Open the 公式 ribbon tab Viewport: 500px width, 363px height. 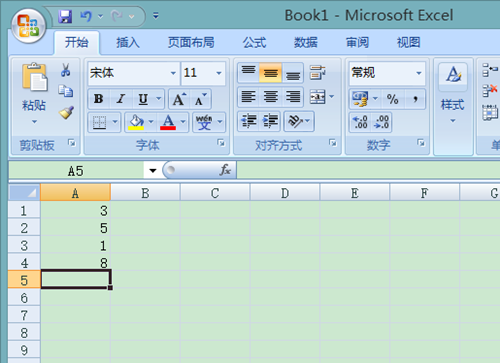(x=254, y=43)
